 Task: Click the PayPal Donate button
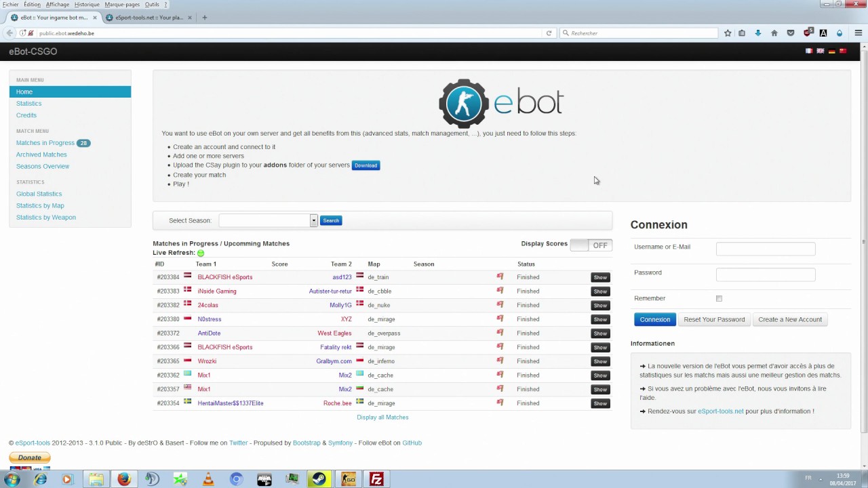29,457
